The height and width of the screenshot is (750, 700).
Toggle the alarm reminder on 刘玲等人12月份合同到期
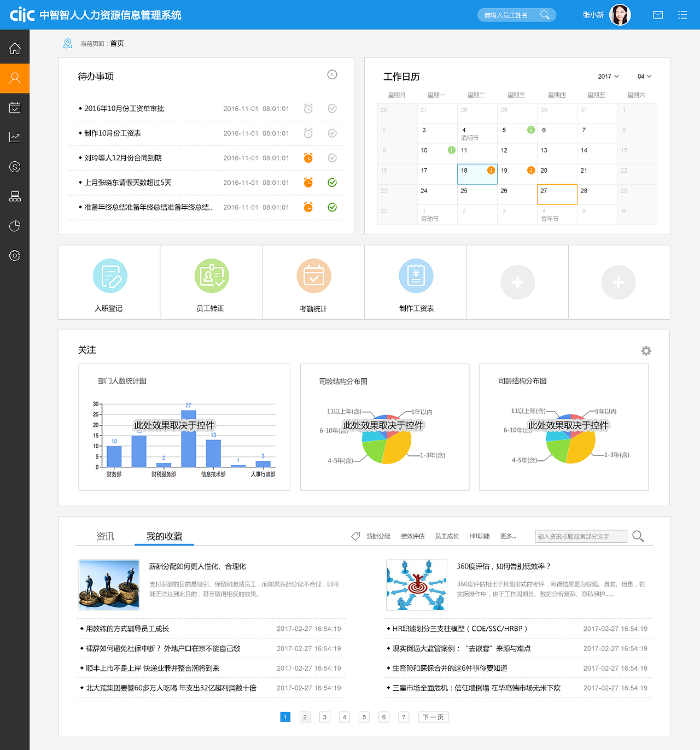[x=308, y=158]
